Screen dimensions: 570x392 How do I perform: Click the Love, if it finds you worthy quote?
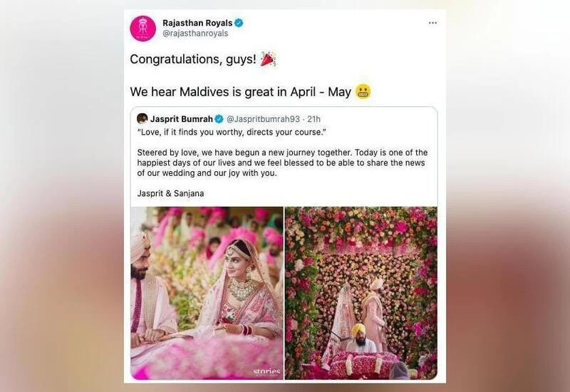pos(232,132)
